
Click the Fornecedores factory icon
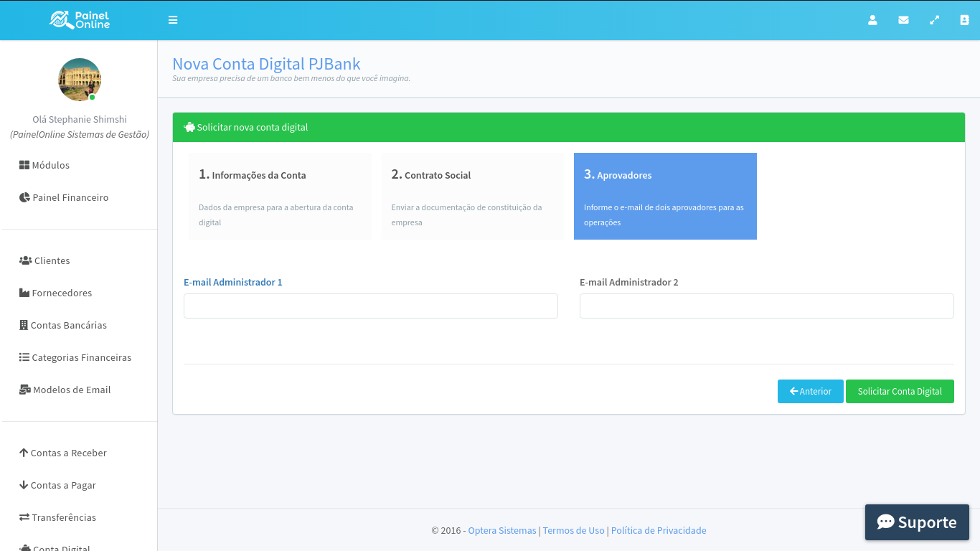[24, 293]
